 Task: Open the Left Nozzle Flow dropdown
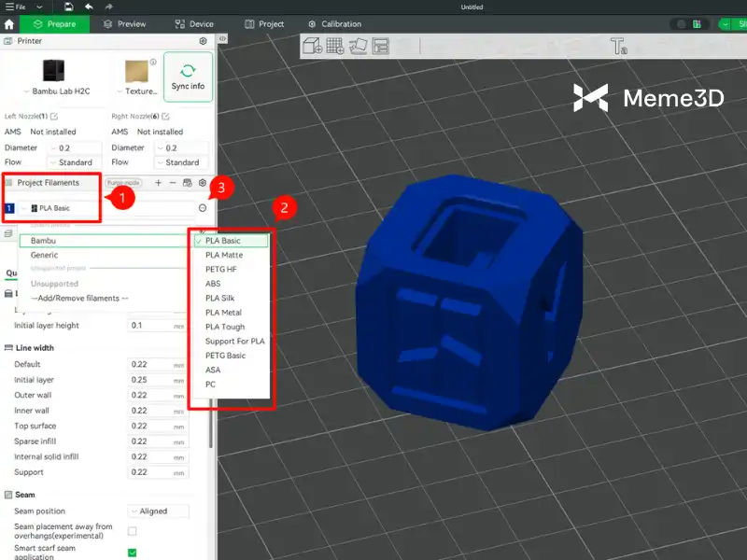point(75,162)
